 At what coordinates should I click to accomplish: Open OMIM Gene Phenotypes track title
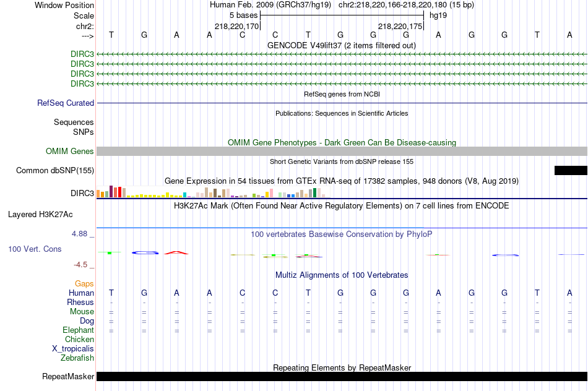tap(342, 142)
